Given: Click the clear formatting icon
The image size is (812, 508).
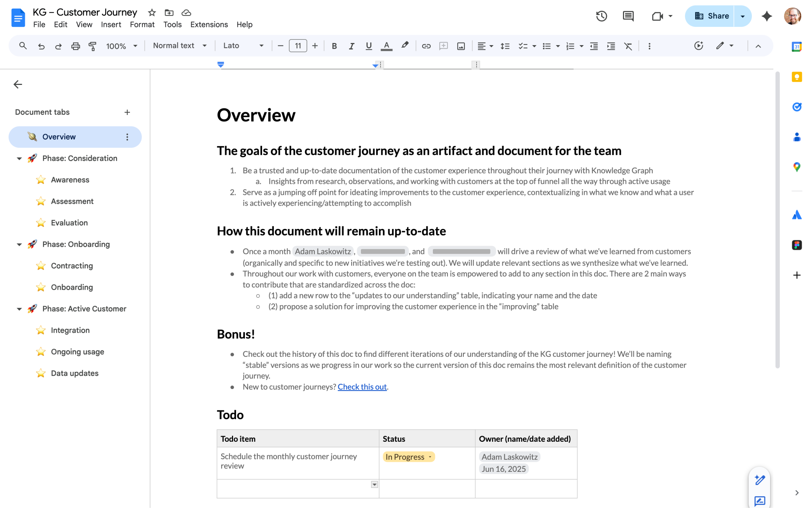Looking at the screenshot, I should tap(628, 46).
